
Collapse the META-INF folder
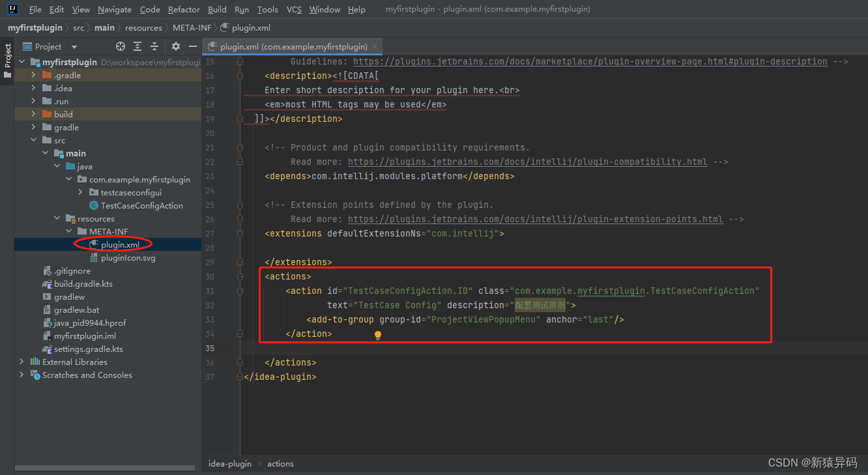(69, 231)
